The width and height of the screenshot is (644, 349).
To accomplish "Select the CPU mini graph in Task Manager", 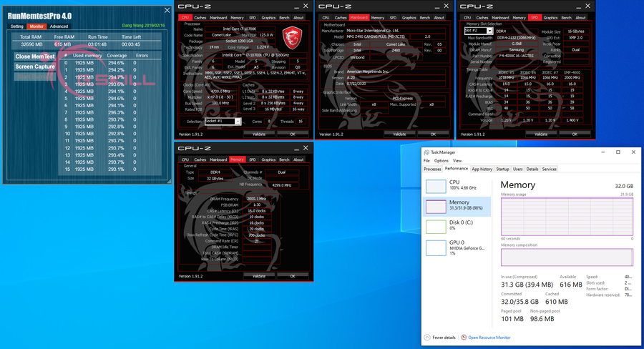I will pyautogui.click(x=436, y=186).
